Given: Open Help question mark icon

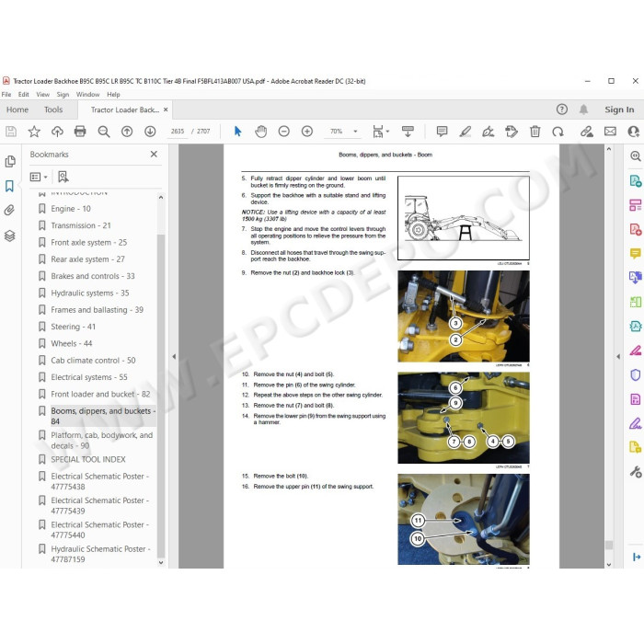Looking at the screenshot, I should pos(561,109).
